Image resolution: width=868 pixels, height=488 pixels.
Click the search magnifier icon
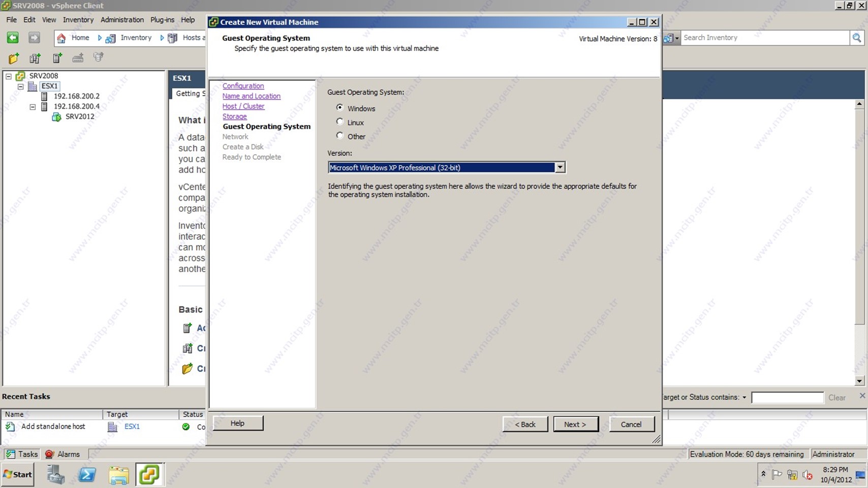click(x=857, y=38)
